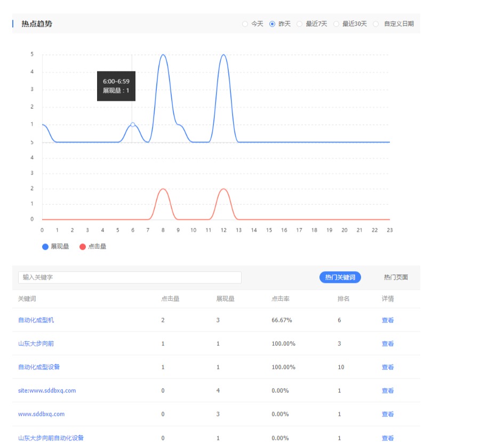Click the 详情 column header

(x=388, y=298)
